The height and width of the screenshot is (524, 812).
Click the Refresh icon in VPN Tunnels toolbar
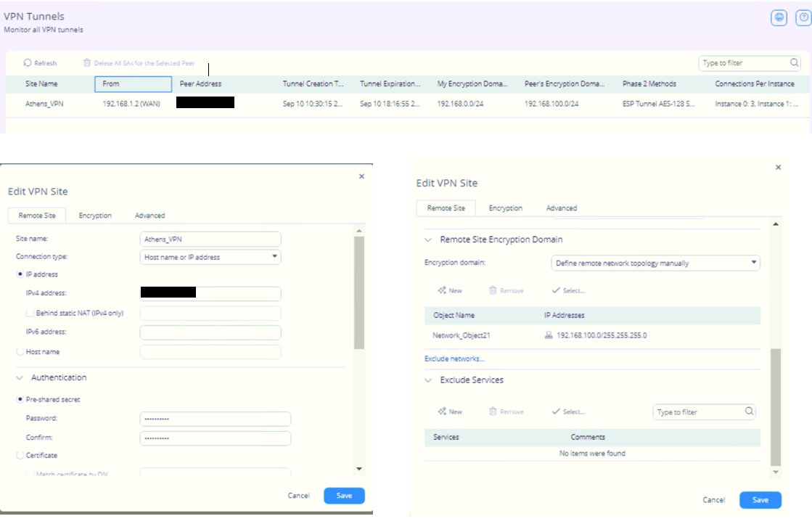coord(28,62)
